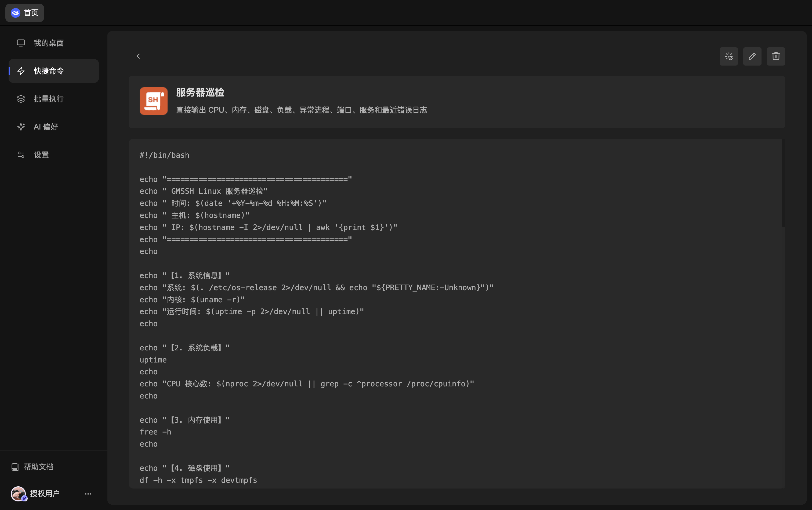Image resolution: width=812 pixels, height=510 pixels.
Task: Click the line containing 时间: $(date
Action: pyautogui.click(x=233, y=203)
